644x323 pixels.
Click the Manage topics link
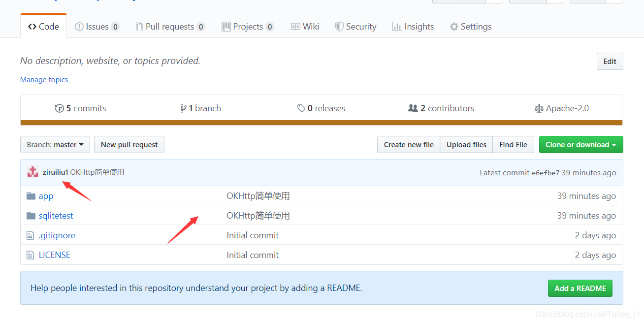[x=44, y=80]
